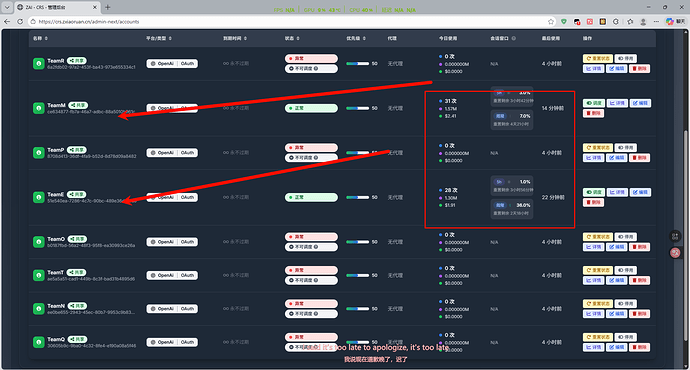Delete the TeamE account with the red trash button

tap(594, 202)
